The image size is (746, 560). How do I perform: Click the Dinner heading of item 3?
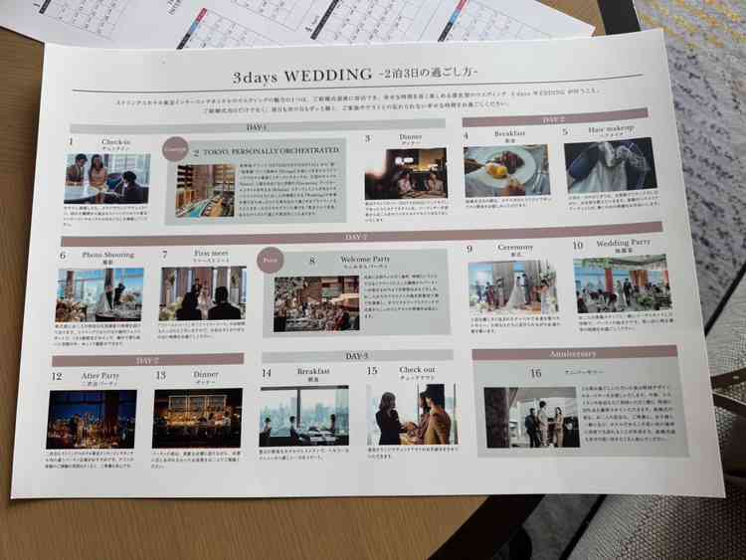tap(411, 136)
